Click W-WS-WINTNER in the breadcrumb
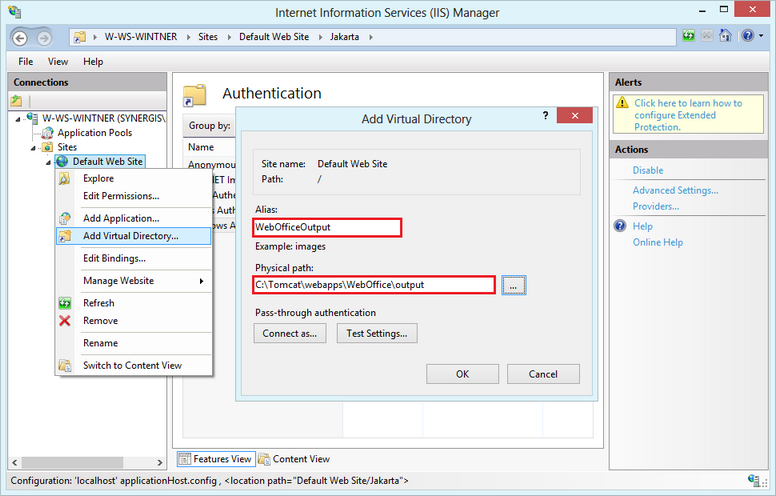Screen dimensions: 776x496 (141, 37)
